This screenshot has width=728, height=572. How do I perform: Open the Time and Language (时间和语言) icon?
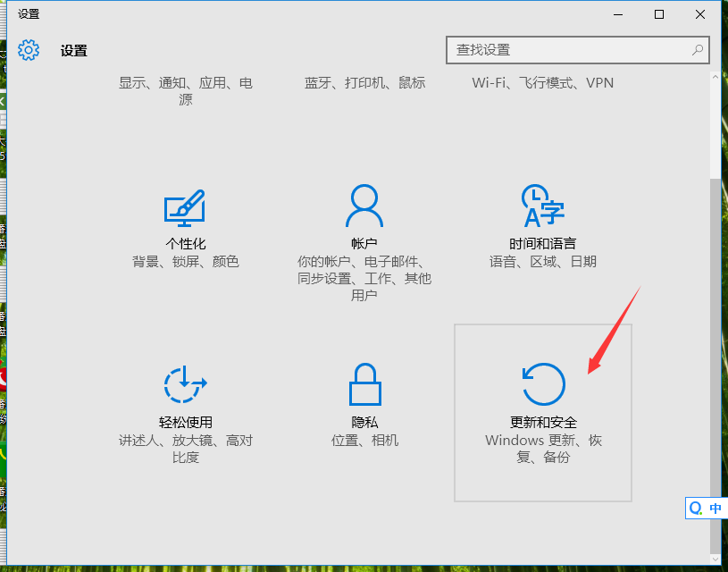[543, 206]
